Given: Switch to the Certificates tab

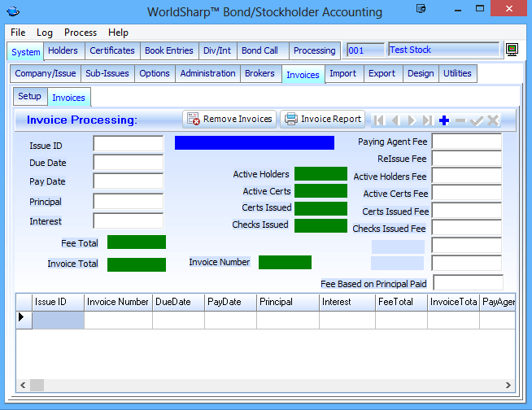Looking at the screenshot, I should pos(112,50).
